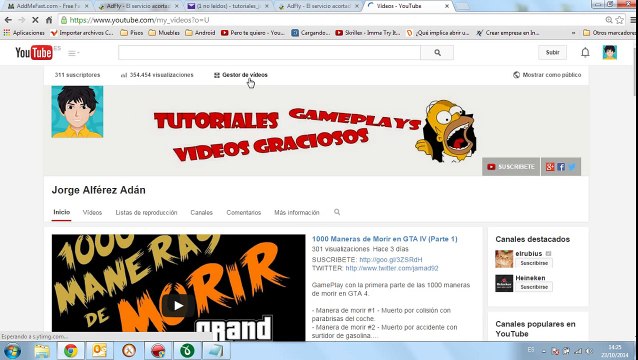
Task: Open Android bookmarks folder
Action: [x=200, y=33]
